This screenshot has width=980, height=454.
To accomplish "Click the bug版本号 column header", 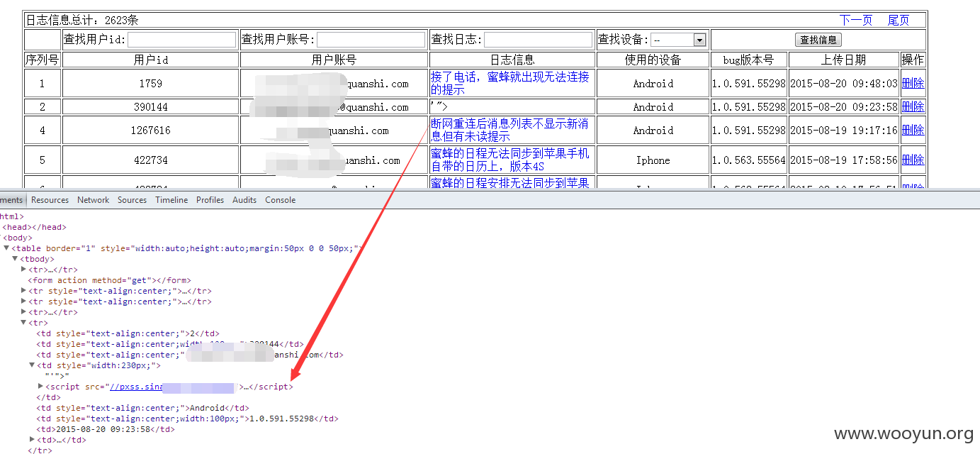I will [x=749, y=60].
